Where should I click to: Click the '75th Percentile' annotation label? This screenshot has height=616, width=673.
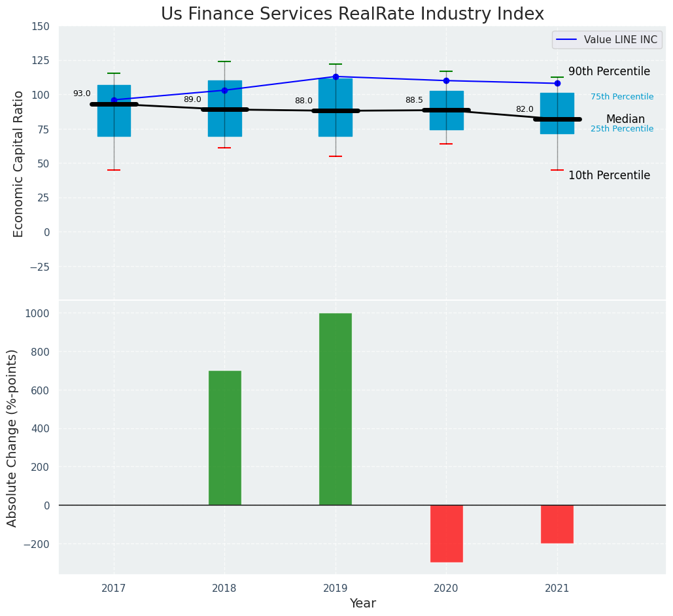point(622,97)
